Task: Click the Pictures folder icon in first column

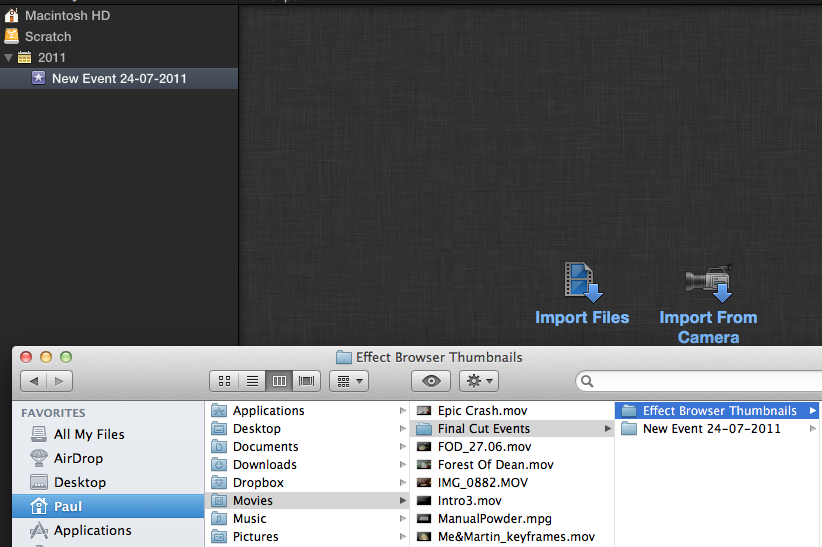Action: [219, 537]
